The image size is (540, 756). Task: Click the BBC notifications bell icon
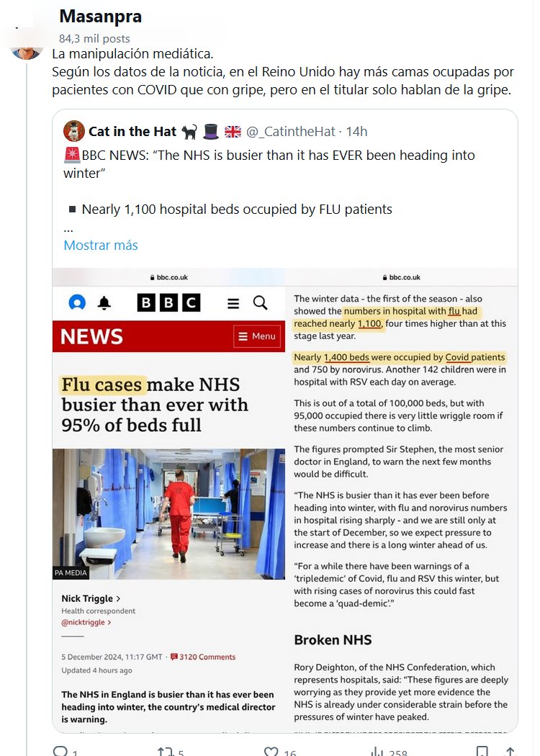(x=104, y=303)
